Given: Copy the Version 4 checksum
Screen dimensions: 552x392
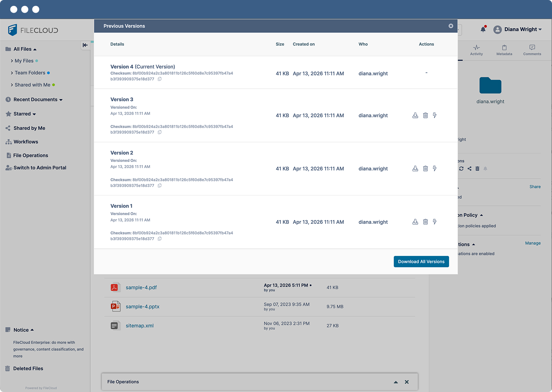Looking at the screenshot, I should coord(160,79).
